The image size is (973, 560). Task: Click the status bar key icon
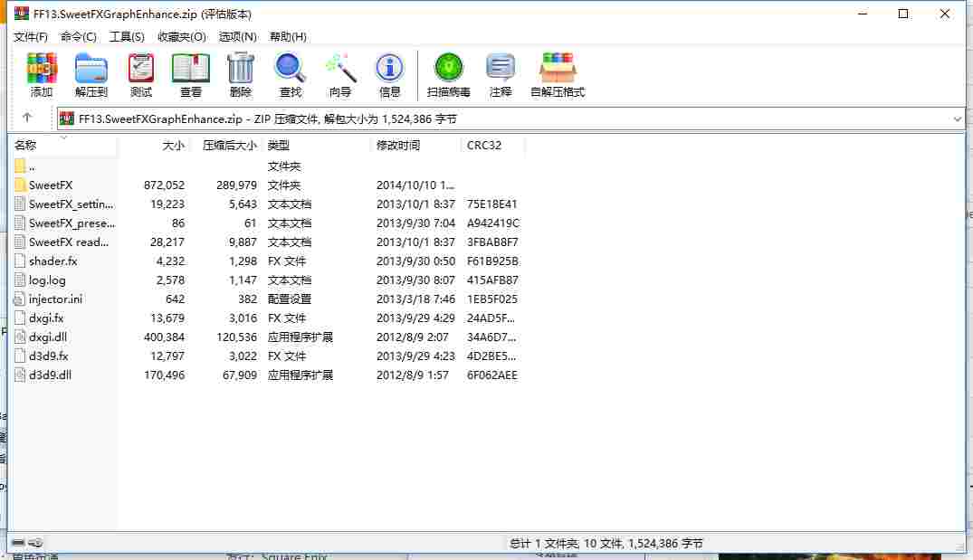[36, 543]
